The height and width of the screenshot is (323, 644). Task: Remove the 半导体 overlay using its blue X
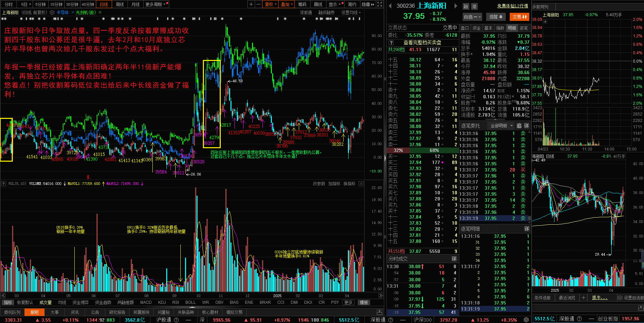pyautogui.click(x=73, y=12)
